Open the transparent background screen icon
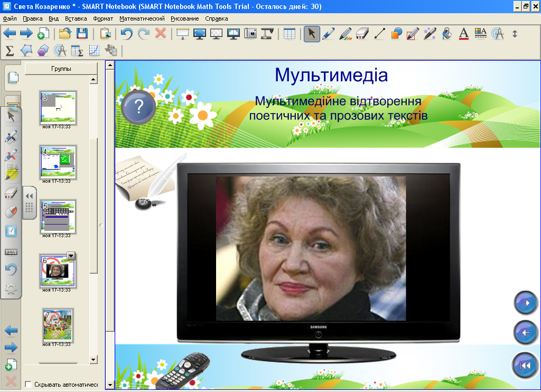 pos(216,34)
